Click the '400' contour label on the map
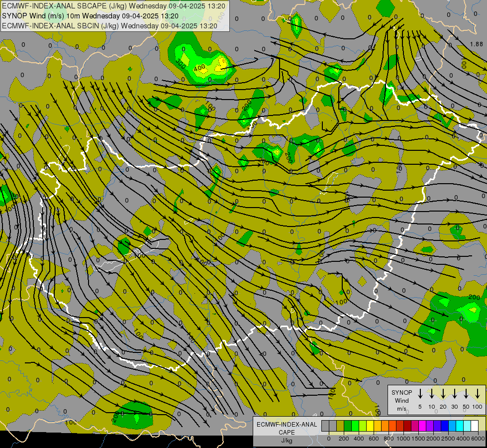The image size is (487, 448). point(199,68)
